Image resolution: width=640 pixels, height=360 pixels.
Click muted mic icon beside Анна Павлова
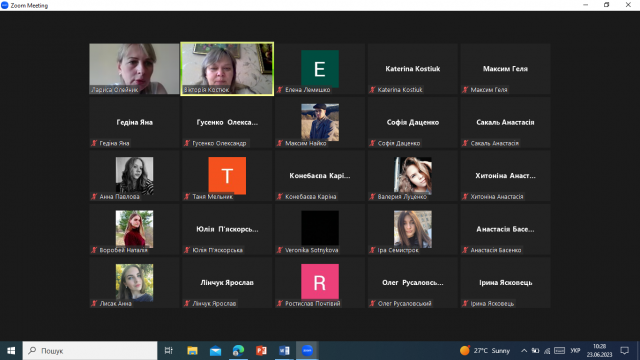tap(94, 197)
